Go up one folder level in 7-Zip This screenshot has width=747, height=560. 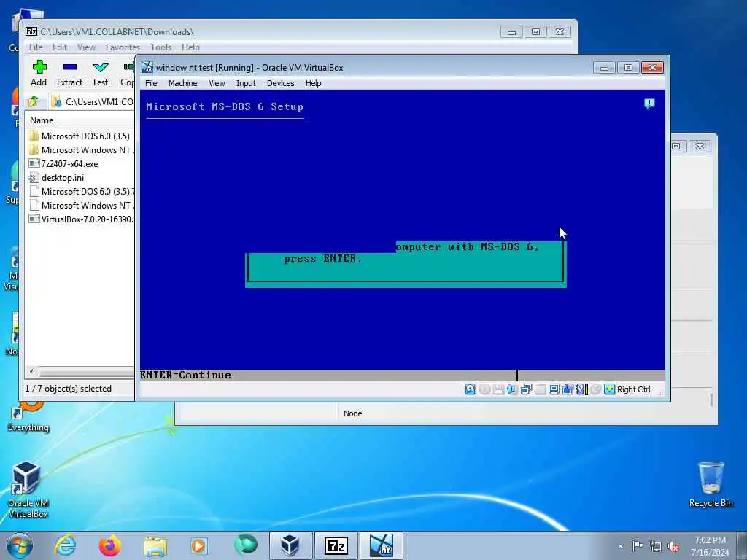(34, 101)
